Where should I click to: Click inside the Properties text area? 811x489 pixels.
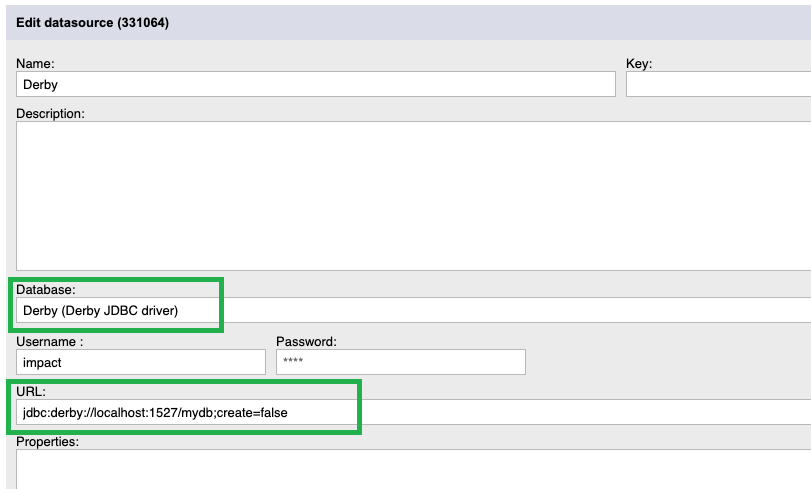[x=413, y=469]
